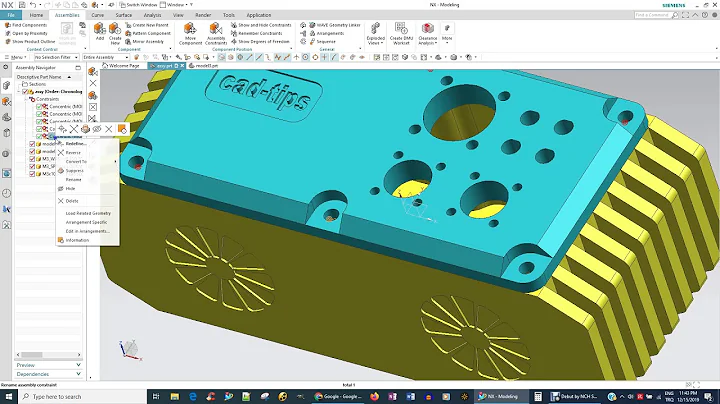Toggle the M3_W component checkbox
The height and width of the screenshot is (404, 720).
[x=32, y=159]
